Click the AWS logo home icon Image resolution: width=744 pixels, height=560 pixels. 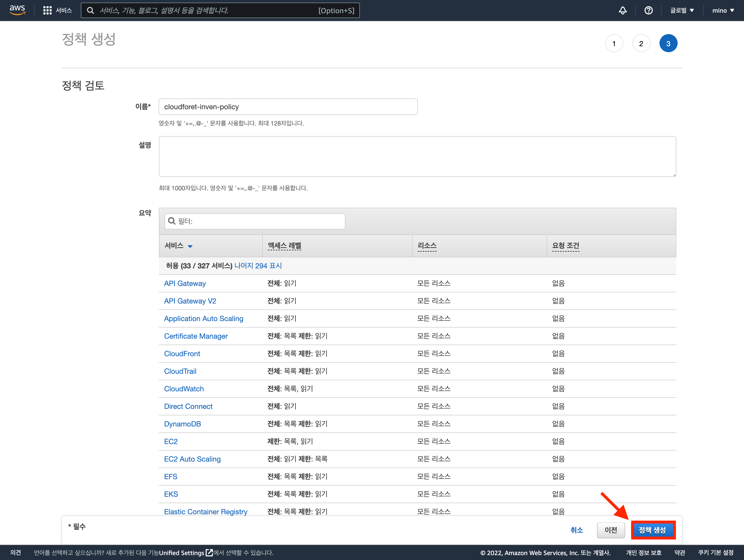17,10
